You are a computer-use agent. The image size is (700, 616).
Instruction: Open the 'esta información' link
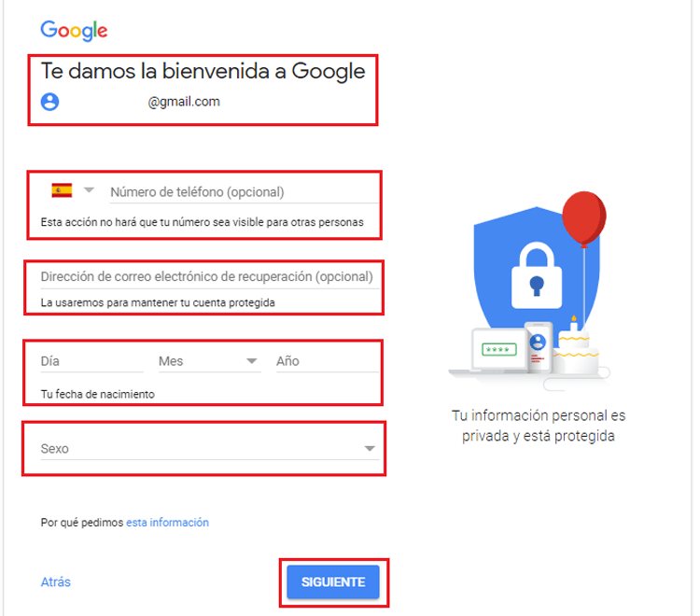pyautogui.click(x=167, y=523)
